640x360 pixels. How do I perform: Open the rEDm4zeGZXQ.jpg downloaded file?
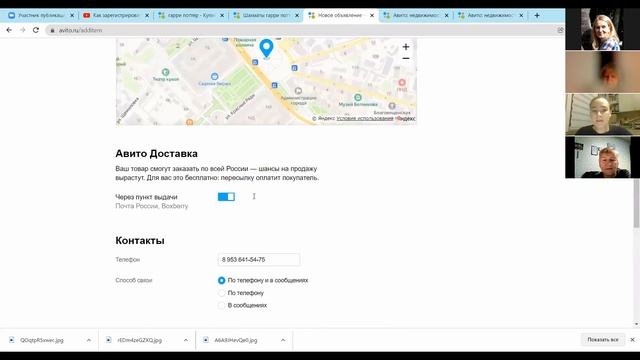pos(139,340)
